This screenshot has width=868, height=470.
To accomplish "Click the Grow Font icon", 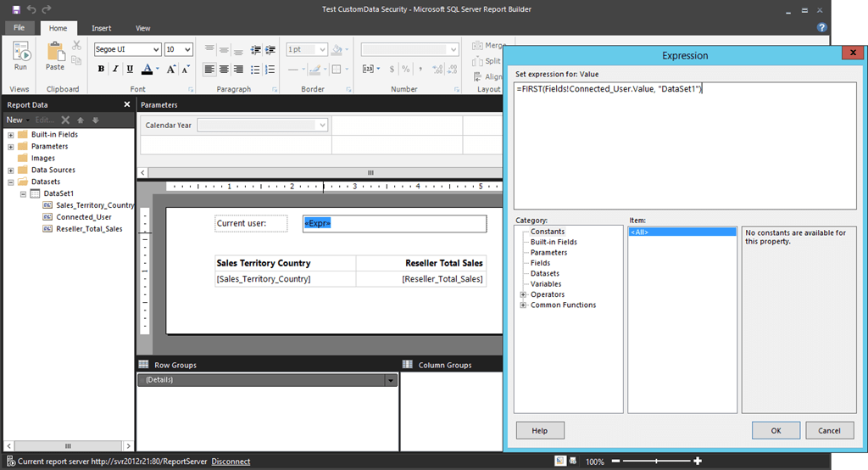I will click(x=171, y=69).
